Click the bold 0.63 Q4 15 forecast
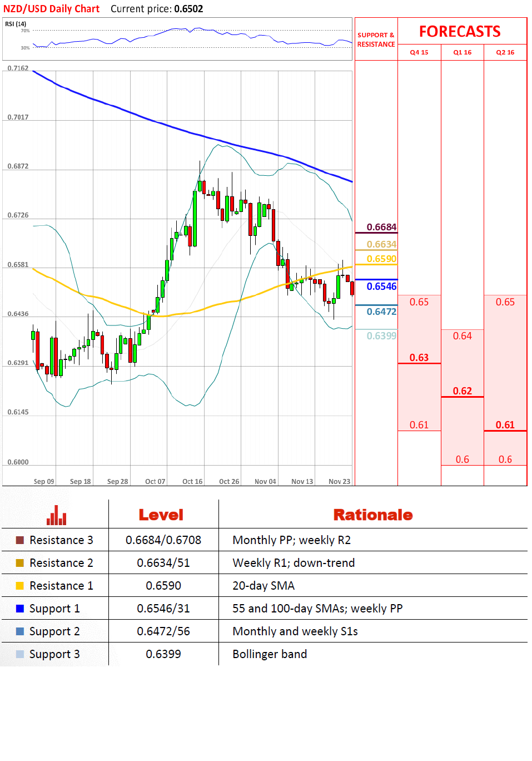Screen dimensions: 532x761 [x=419, y=358]
